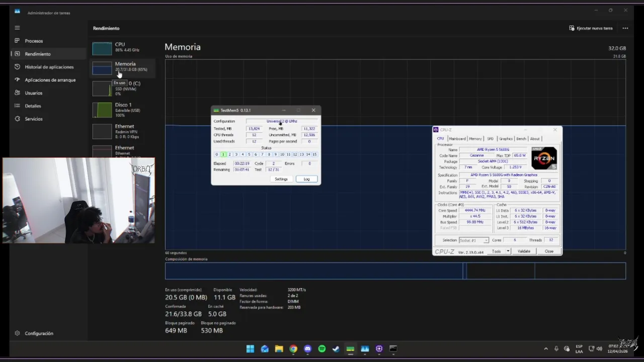
Task: Switch to the SPD tab in CPU-Z
Action: (490, 139)
